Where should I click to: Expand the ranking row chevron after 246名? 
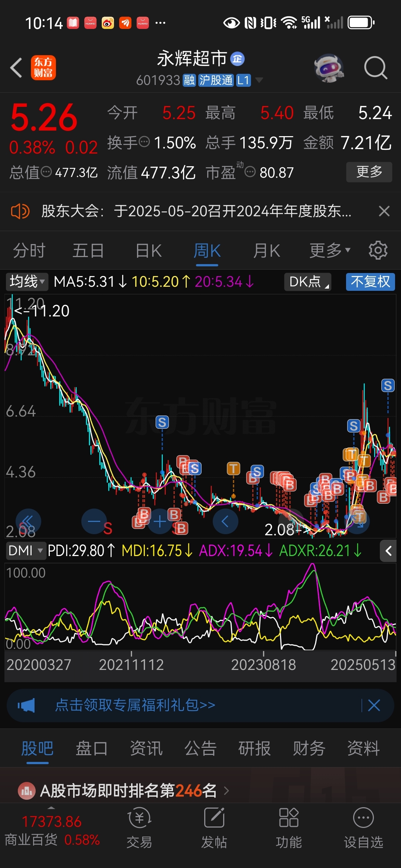(226, 791)
